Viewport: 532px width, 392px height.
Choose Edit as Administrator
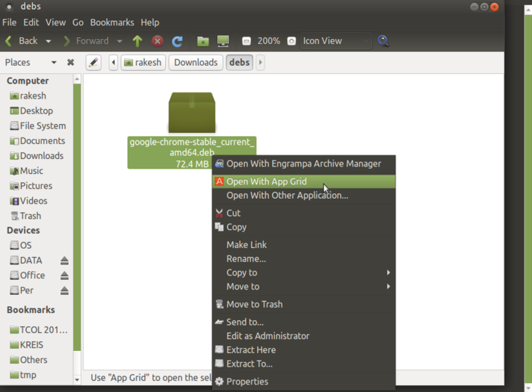click(x=303, y=336)
